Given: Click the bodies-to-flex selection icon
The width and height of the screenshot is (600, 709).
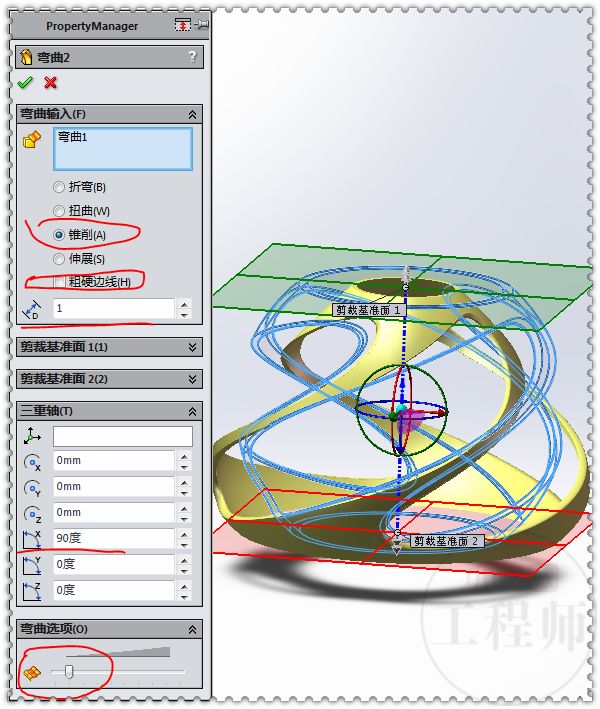Looking at the screenshot, I should [32, 139].
